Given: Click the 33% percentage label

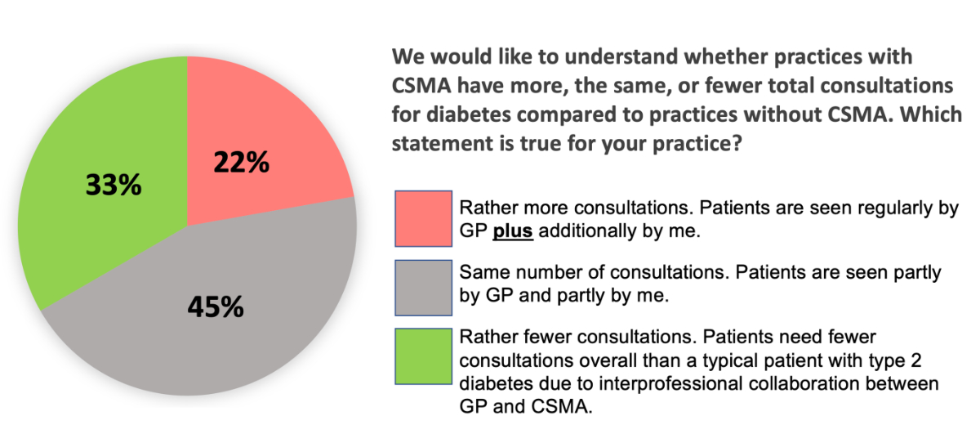Looking at the screenshot, I should (114, 185).
